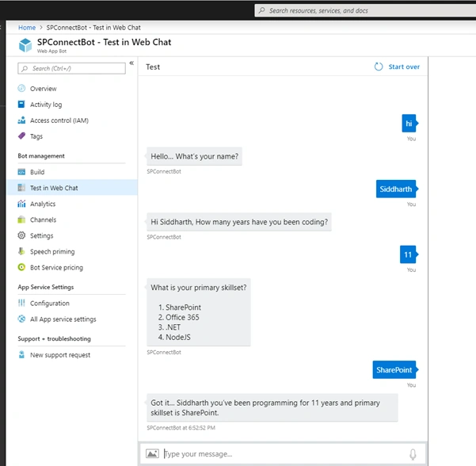Viewport: 476px width, 466px height.
Task: Click the Test in Web Chat icon
Action: (21, 188)
